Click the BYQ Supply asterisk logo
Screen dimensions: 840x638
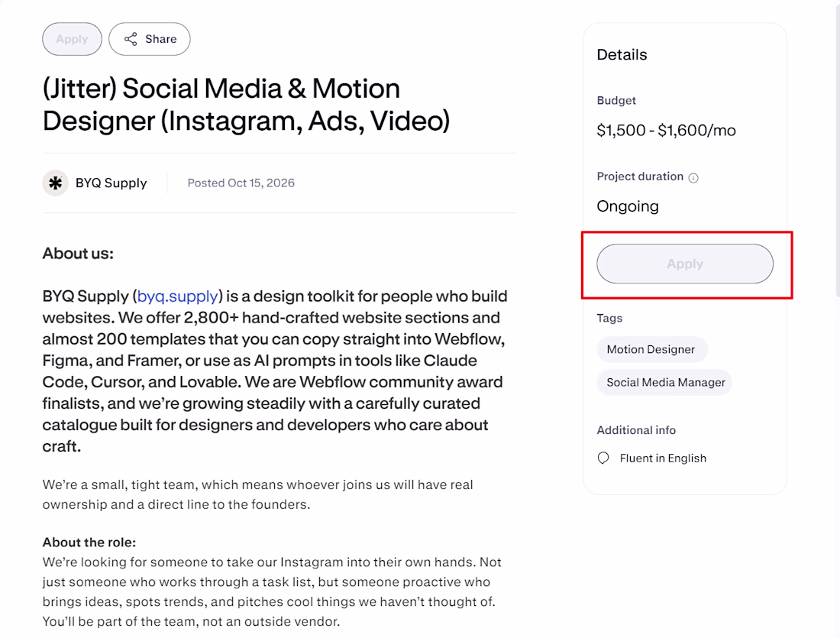pyautogui.click(x=55, y=183)
